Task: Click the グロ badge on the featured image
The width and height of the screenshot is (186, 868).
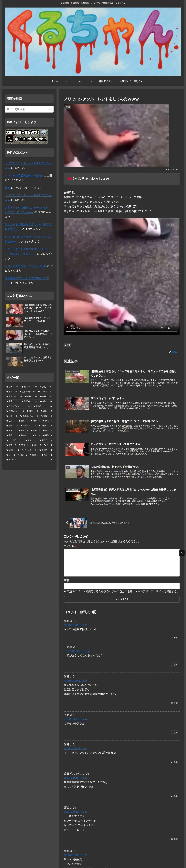Action: click(68, 107)
